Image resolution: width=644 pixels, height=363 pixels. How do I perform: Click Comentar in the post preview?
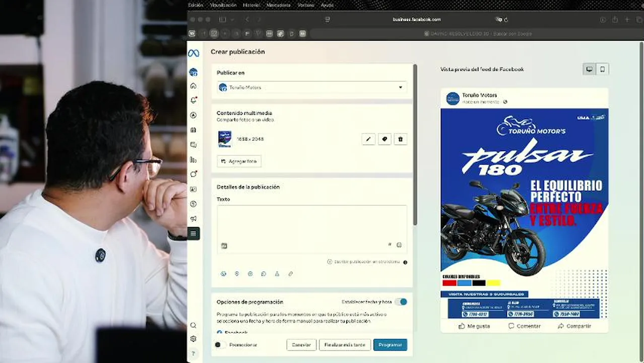coord(525,326)
